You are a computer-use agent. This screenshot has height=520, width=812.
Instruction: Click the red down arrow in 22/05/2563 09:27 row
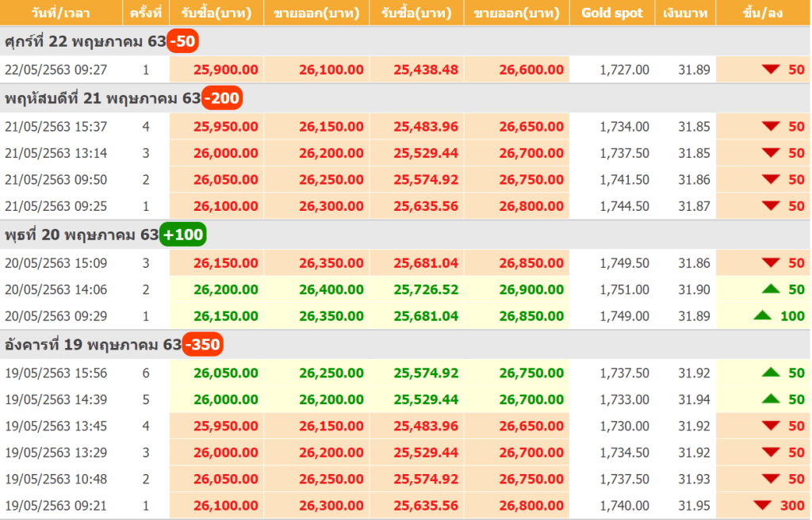click(x=771, y=70)
